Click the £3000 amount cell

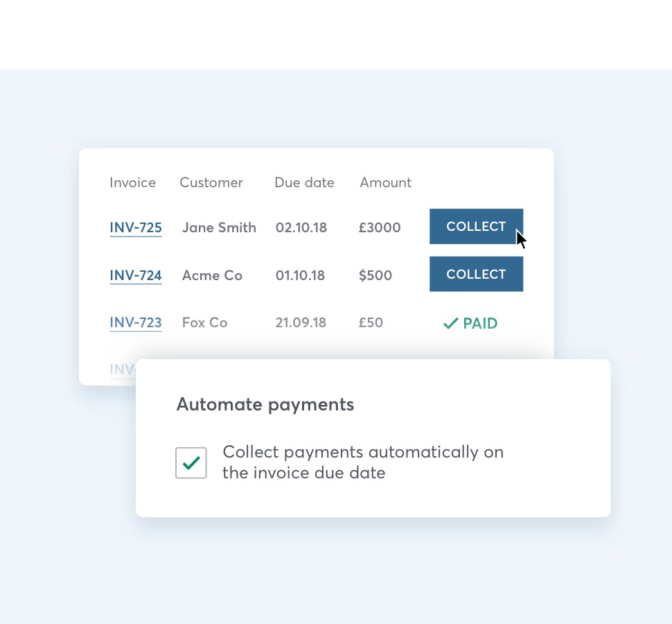click(x=380, y=227)
